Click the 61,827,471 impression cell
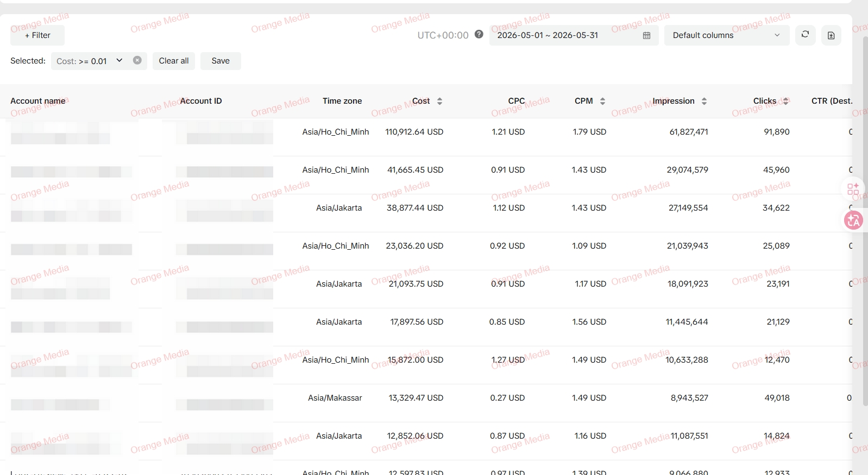This screenshot has height=475, width=868. (x=689, y=132)
